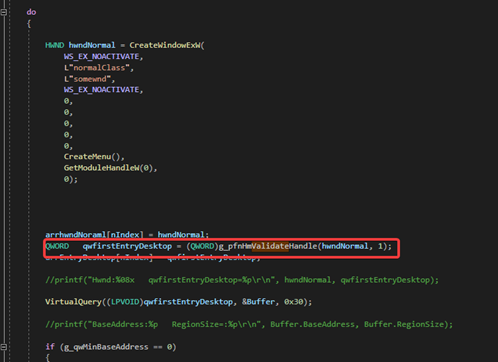
Task: Click the VirtualQuery function name
Action: [x=73, y=302]
